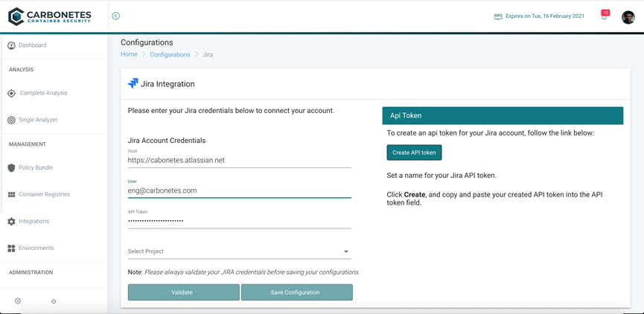Follow the Configurations breadcrumb link
Image resolution: width=644 pixels, height=314 pixels.
(170, 54)
